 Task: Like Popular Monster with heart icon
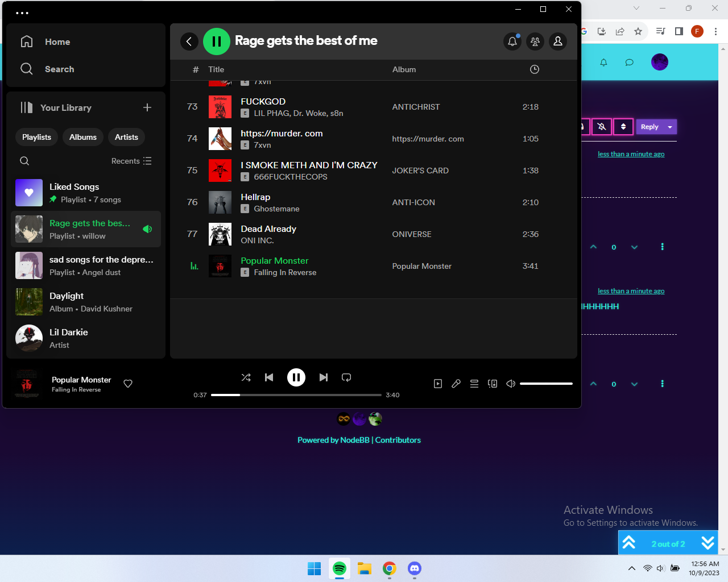[x=128, y=384]
